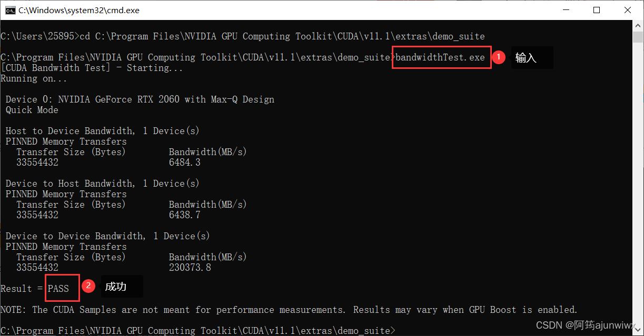Click the cmd.exe icon in title bar
The width and height of the screenshot is (644, 336).
[x=10, y=10]
